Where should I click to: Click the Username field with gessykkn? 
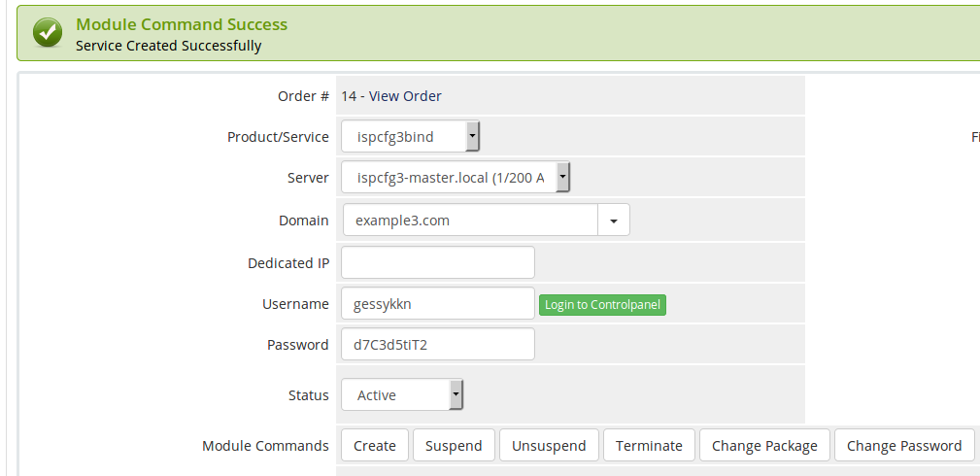pyautogui.click(x=437, y=303)
